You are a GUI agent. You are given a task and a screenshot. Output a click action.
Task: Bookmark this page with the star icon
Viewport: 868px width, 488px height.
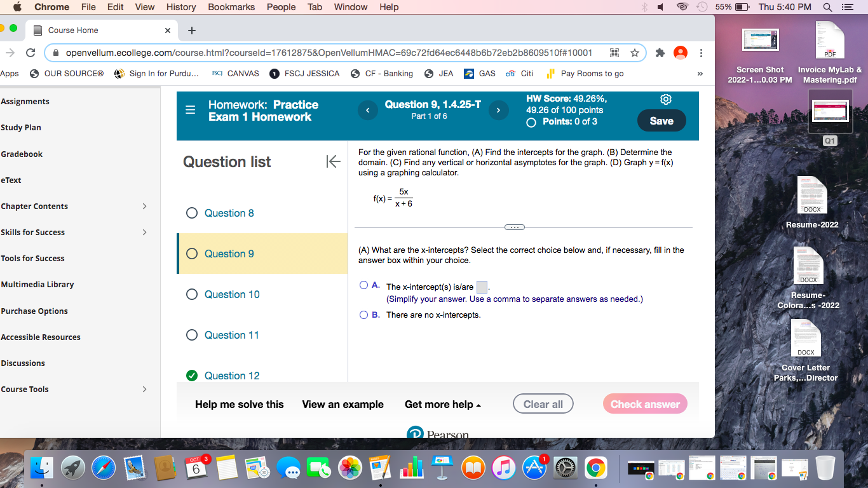pos(634,53)
